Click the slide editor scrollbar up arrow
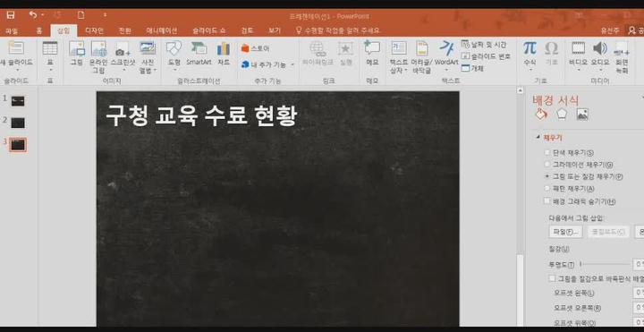Screen dimensions: 644x332 point(520,90)
